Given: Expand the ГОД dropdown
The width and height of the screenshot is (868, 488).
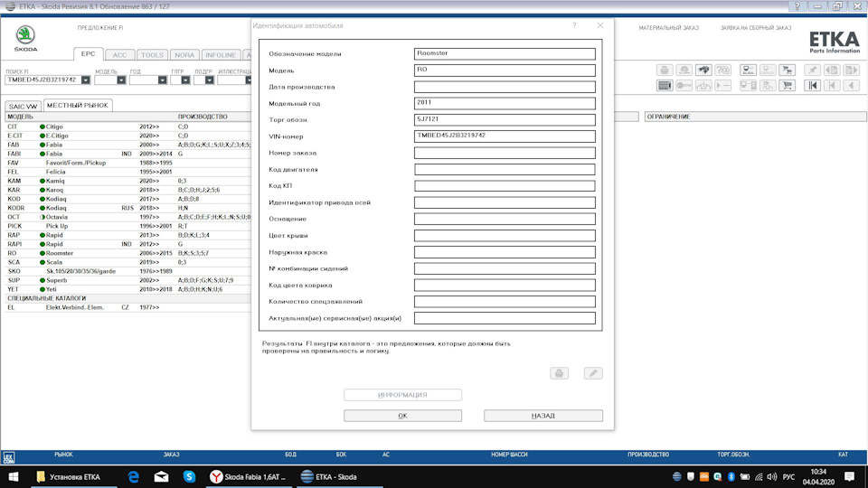Looking at the screenshot, I should coord(162,80).
